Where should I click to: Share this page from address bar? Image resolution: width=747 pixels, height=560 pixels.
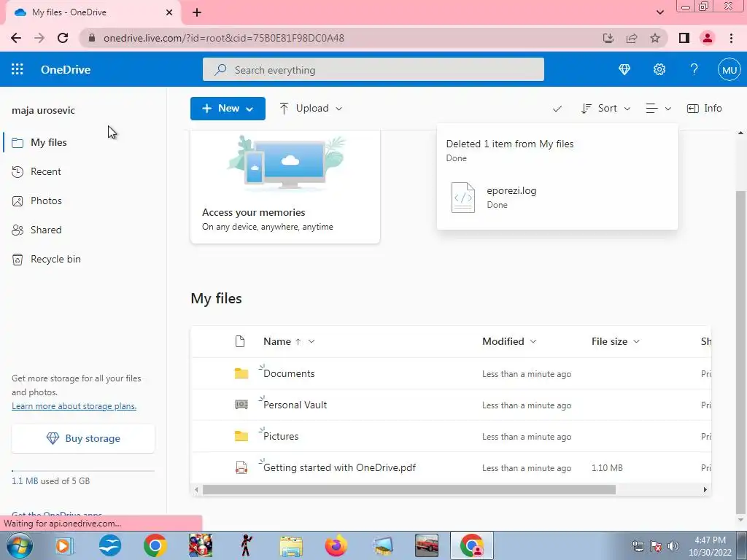click(632, 38)
